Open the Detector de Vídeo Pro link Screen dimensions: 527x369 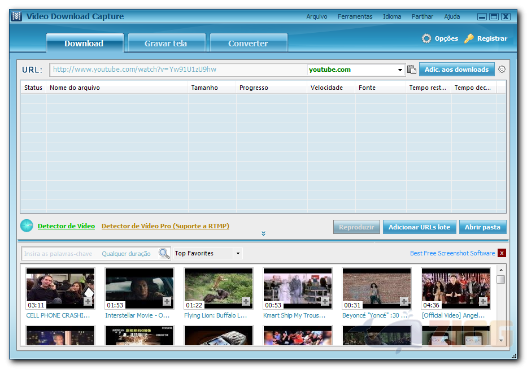165,226
